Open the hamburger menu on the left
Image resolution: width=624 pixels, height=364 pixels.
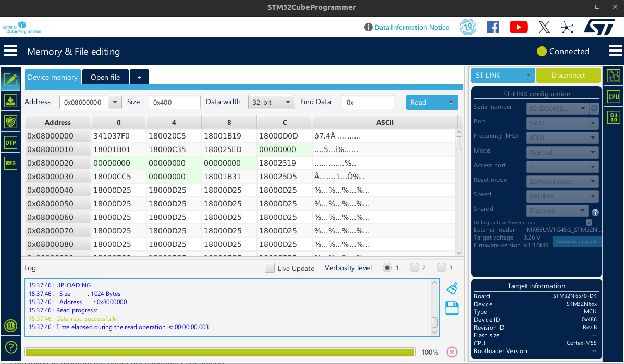pyautogui.click(x=10, y=51)
